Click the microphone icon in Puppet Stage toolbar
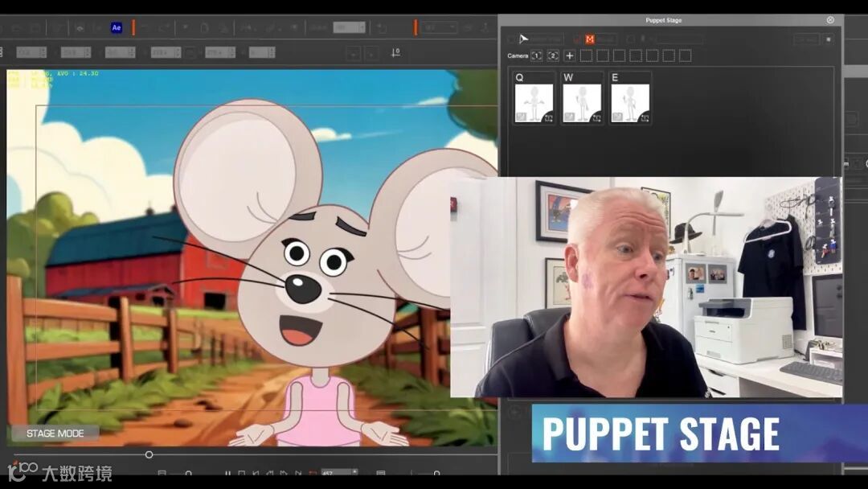This screenshot has width=868, height=489. (643, 39)
